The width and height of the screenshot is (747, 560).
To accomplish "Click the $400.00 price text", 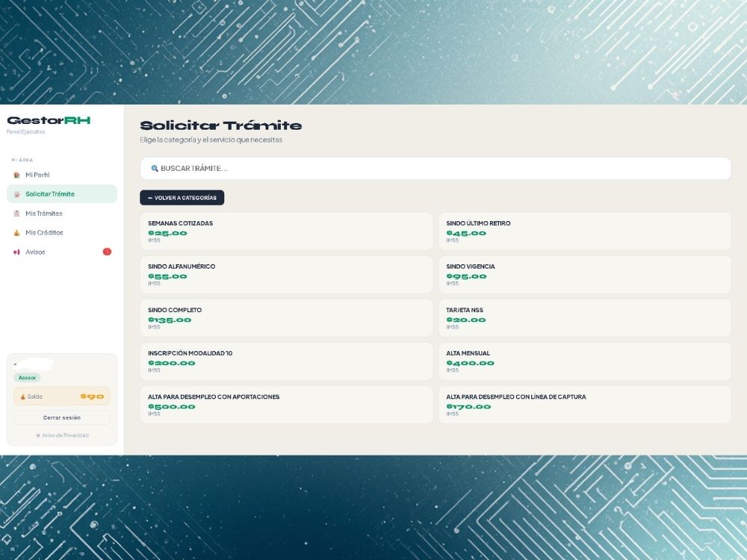I will 470,364.
